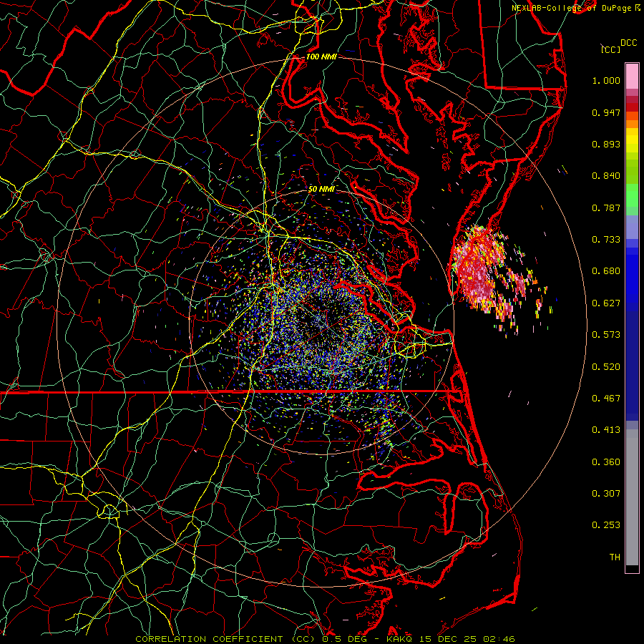644x644 pixels.
Task: Click the 0.893 scale value
Action: click(x=606, y=144)
